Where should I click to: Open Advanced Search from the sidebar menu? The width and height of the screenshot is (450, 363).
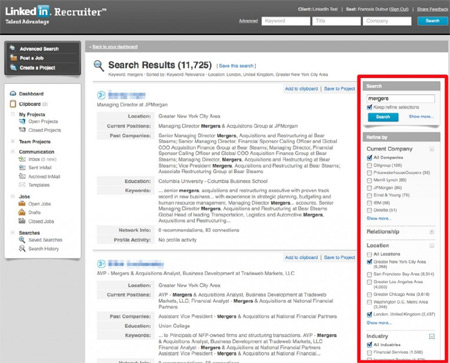[x=39, y=49]
